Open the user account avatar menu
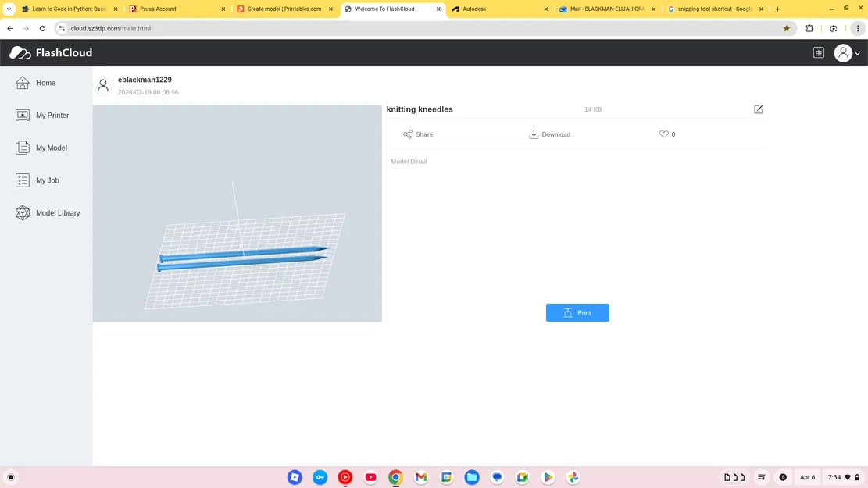868x488 pixels. 846,53
